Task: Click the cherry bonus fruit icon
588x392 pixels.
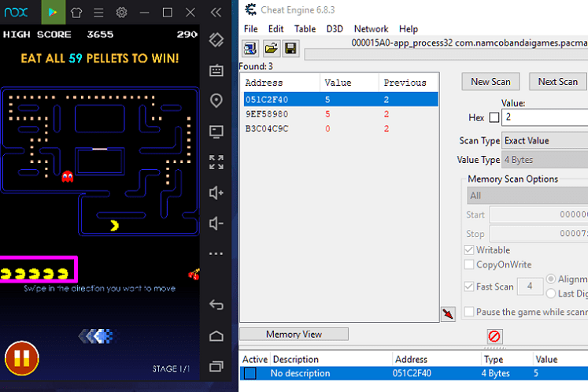Action: (x=194, y=275)
